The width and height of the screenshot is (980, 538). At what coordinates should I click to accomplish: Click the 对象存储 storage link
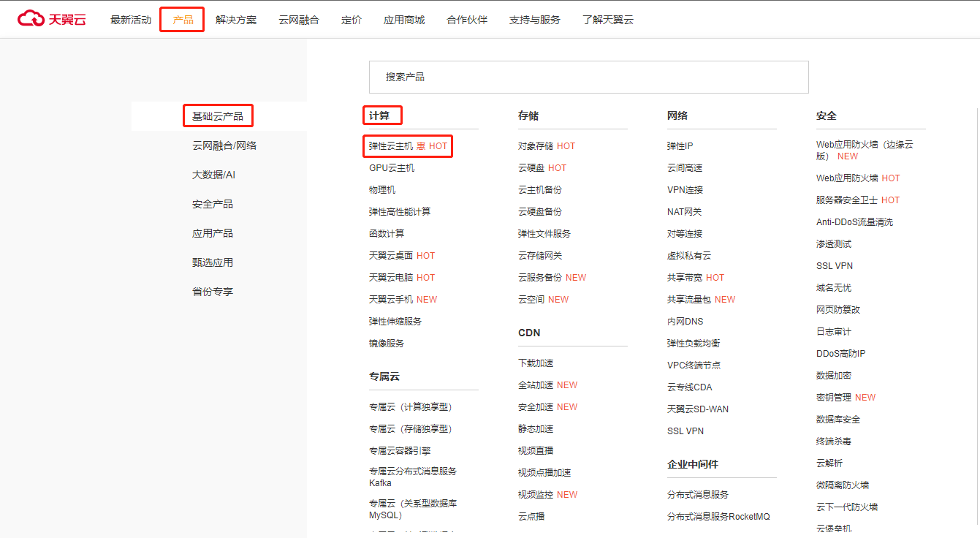coord(536,146)
